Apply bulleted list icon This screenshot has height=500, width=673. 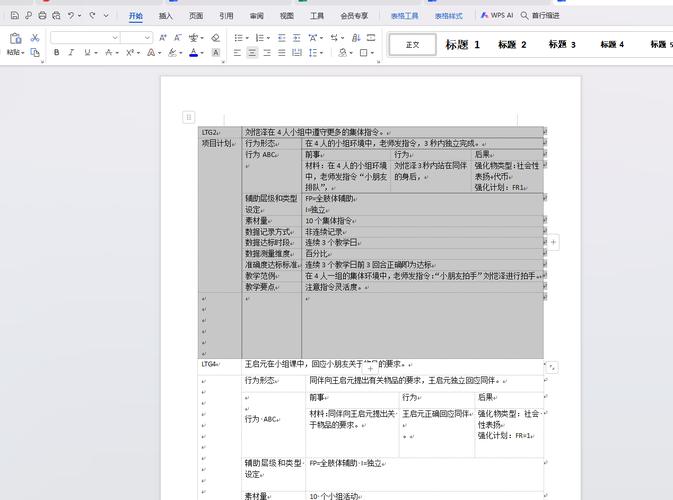click(x=238, y=38)
